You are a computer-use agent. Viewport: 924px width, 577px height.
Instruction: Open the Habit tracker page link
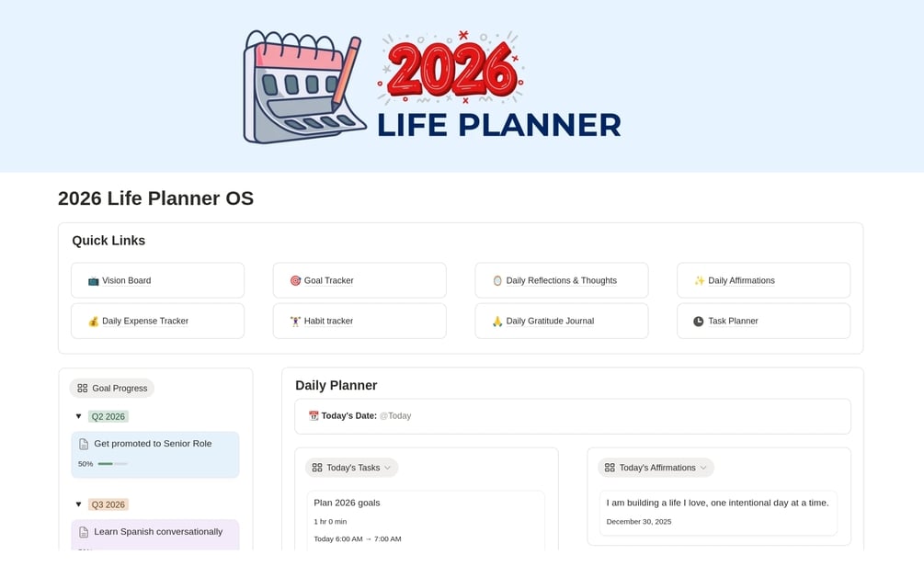[328, 322]
